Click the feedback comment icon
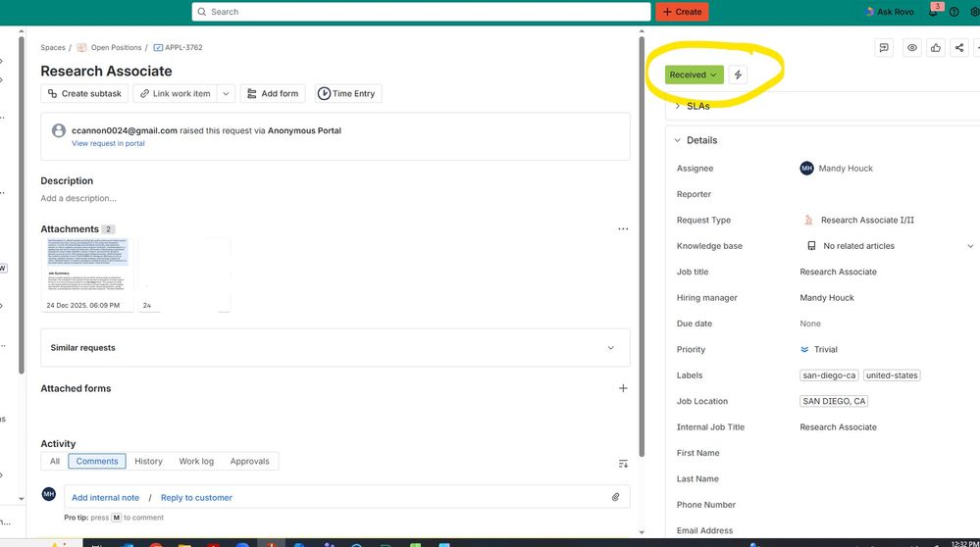 tap(884, 48)
